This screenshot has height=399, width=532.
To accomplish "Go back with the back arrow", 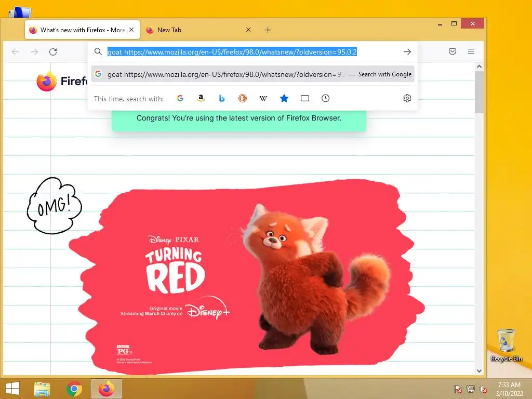I will (16, 52).
